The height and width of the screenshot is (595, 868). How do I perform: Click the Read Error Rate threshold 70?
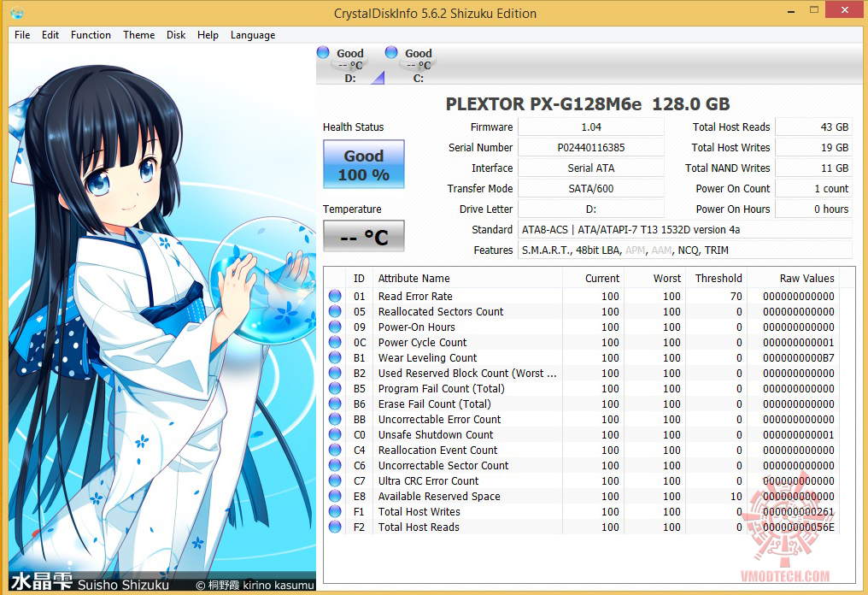click(x=736, y=297)
